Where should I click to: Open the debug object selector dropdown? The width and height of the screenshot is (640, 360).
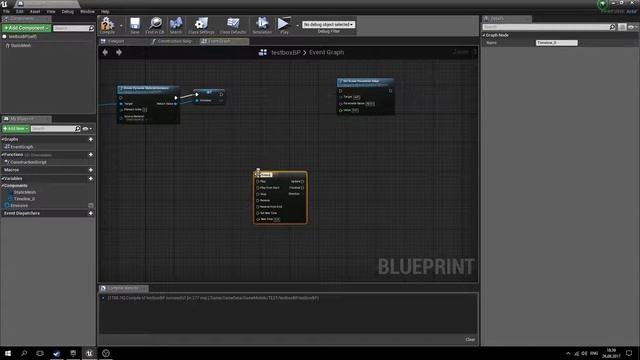coord(329,24)
